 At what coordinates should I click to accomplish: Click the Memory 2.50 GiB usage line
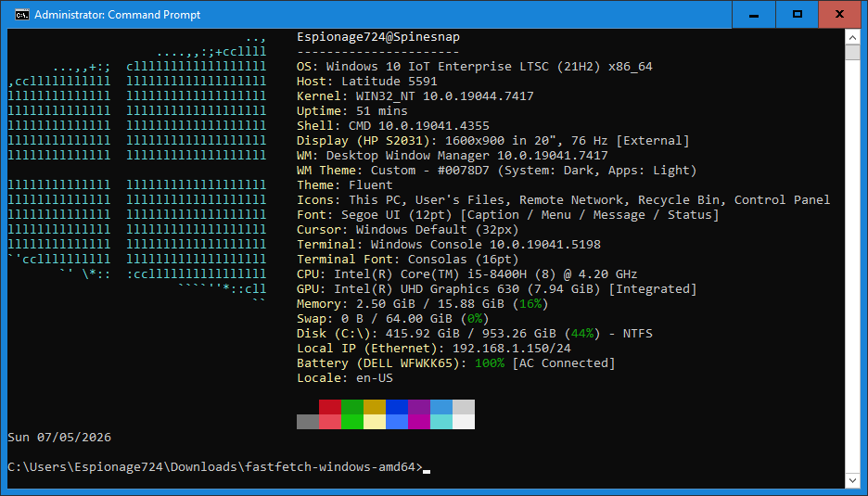pos(422,304)
